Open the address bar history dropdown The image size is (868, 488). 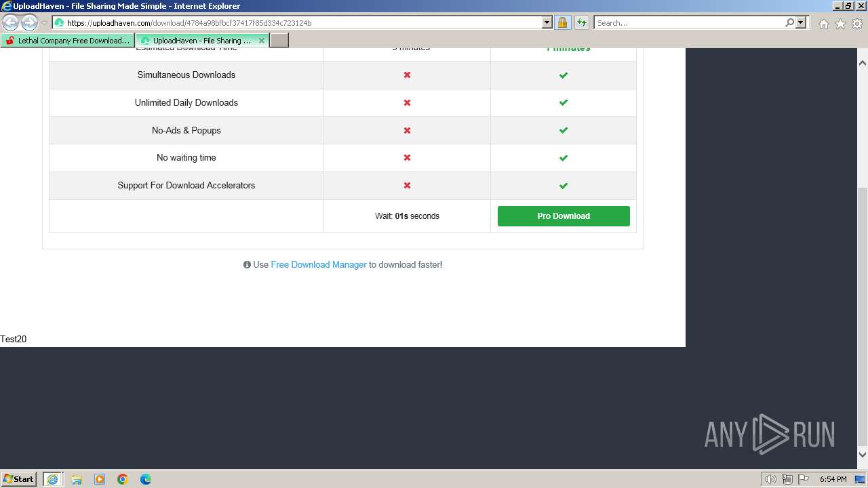547,23
